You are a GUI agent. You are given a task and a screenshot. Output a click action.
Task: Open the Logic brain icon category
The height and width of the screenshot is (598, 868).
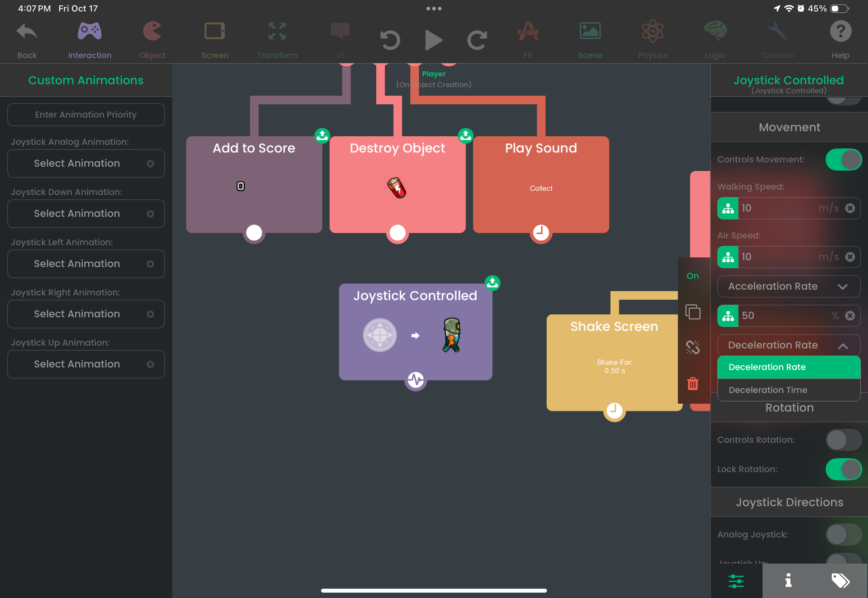[x=715, y=39]
